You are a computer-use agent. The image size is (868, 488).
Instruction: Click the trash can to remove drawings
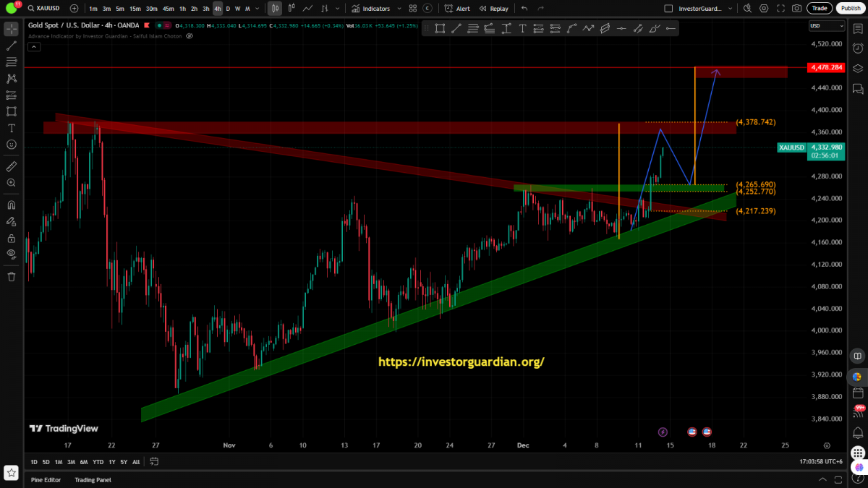(x=12, y=276)
